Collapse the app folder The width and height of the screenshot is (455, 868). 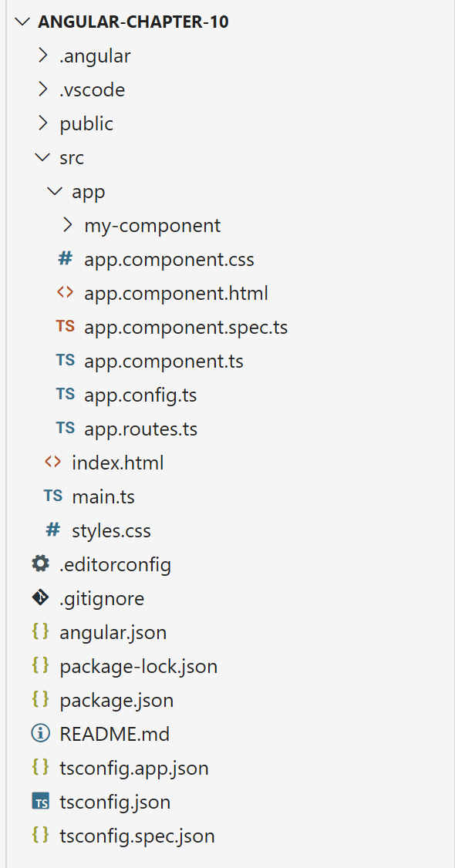[54, 190]
